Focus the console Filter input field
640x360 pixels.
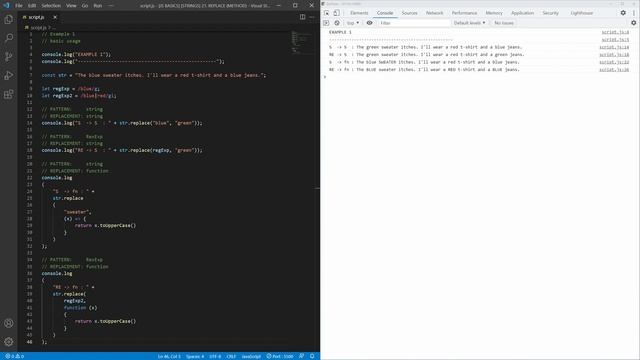coord(414,23)
